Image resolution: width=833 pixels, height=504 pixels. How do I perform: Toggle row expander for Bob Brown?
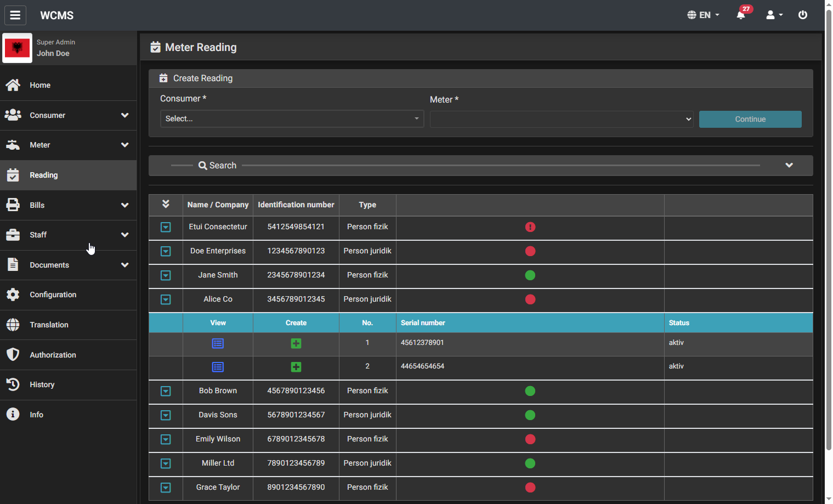(x=166, y=391)
